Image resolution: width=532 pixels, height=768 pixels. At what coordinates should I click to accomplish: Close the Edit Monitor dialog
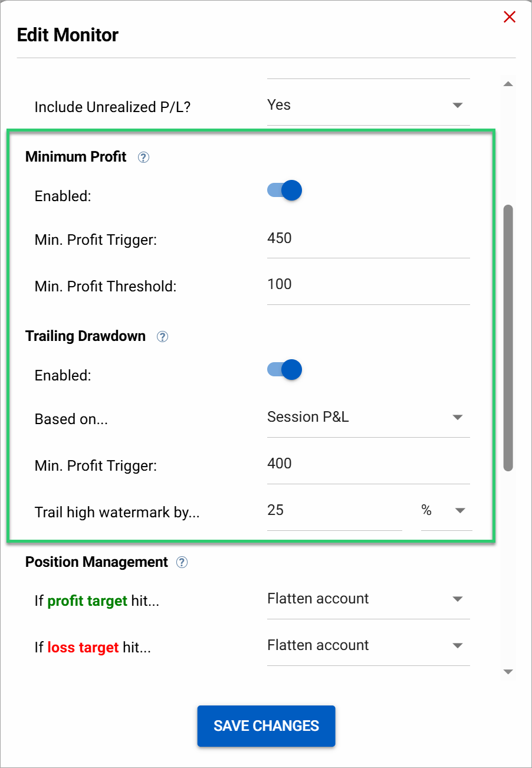[509, 17]
